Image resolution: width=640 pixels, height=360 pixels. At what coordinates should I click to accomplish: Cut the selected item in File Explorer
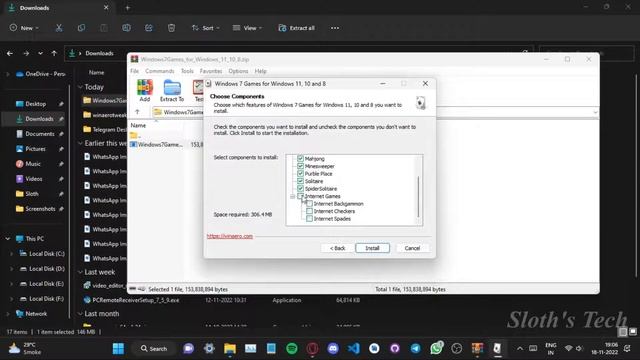(x=59, y=28)
